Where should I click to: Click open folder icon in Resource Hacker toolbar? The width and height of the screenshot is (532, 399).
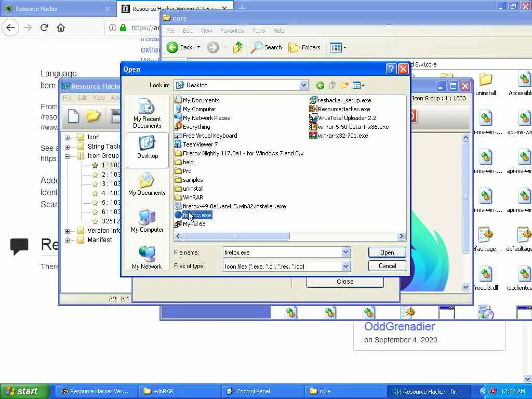pos(92,116)
